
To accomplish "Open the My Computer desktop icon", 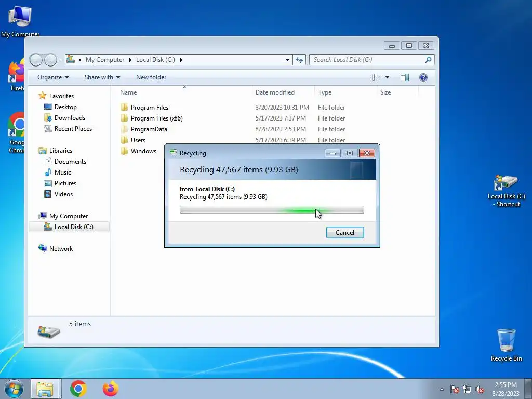I will [x=20, y=21].
